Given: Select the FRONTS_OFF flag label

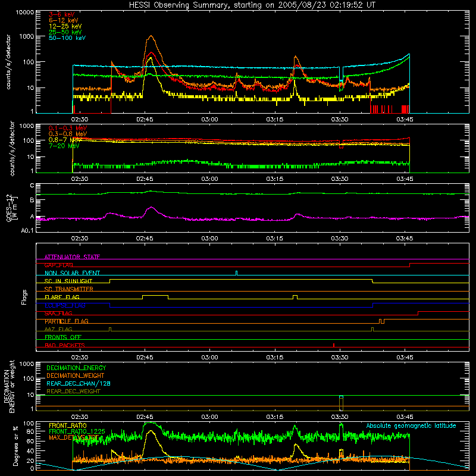Looking at the screenshot, I should pos(63,337).
